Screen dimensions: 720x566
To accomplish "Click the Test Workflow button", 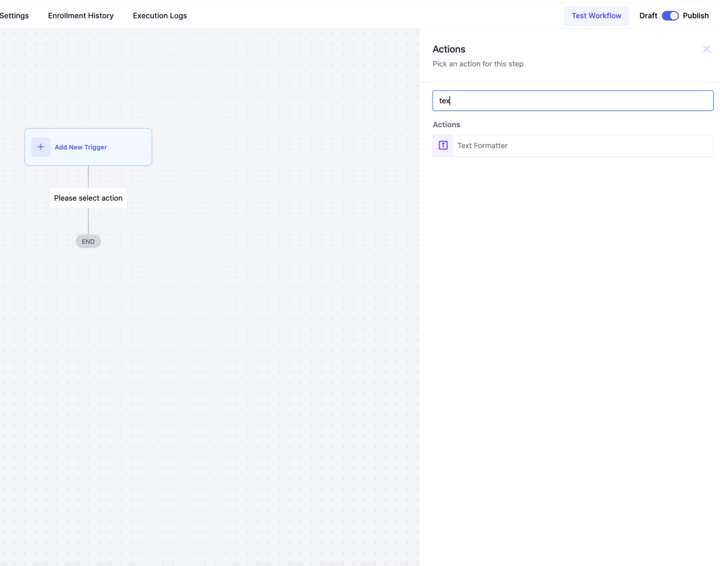I will [x=596, y=16].
